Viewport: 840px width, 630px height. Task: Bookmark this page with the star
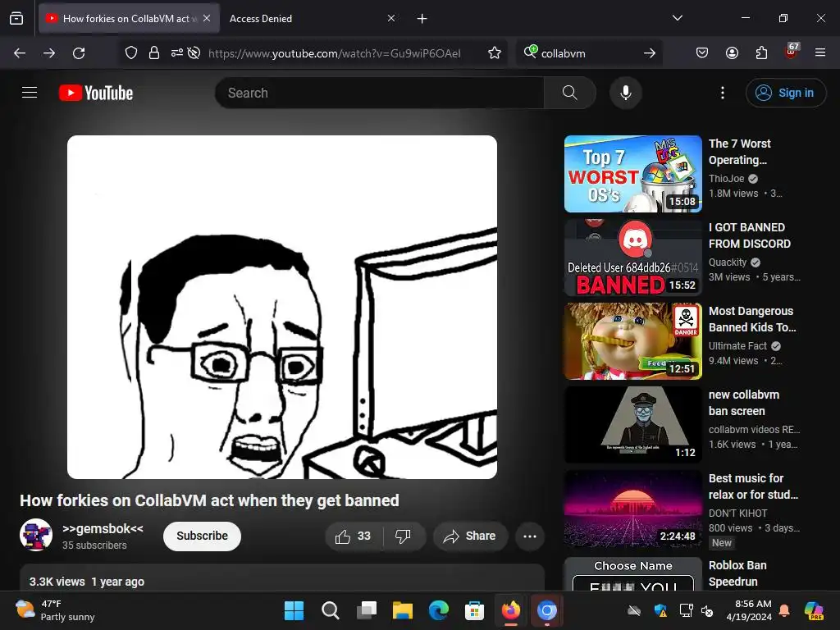495,53
